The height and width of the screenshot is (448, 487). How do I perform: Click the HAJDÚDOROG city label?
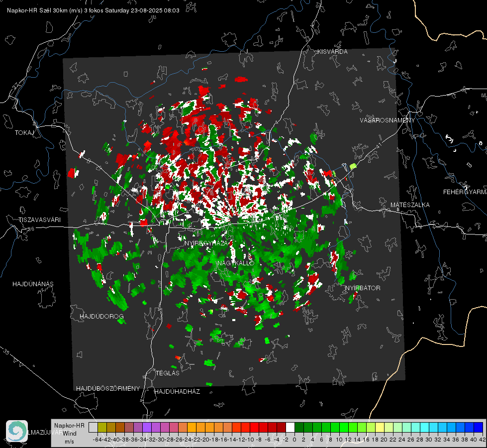[x=101, y=317]
